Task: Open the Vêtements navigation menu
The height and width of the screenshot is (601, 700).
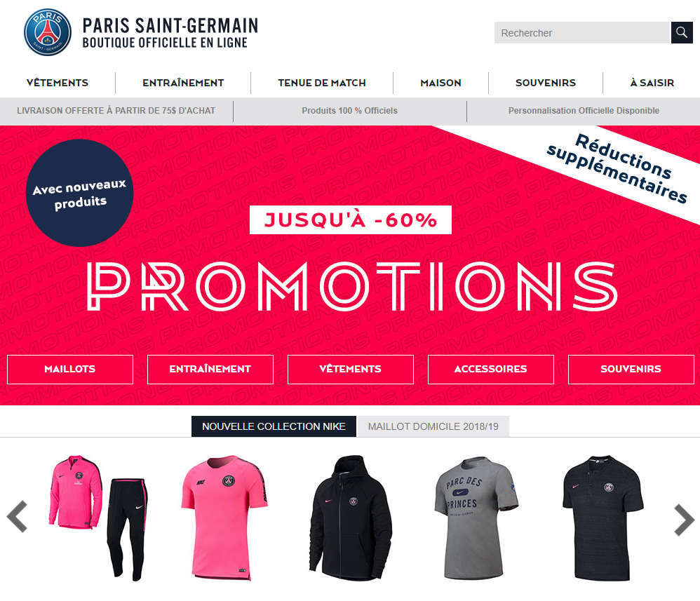Action: click(x=58, y=83)
